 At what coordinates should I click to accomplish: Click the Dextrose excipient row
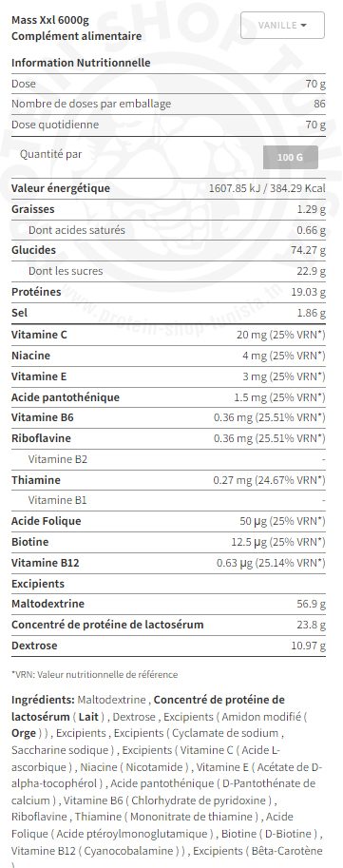pos(168,646)
